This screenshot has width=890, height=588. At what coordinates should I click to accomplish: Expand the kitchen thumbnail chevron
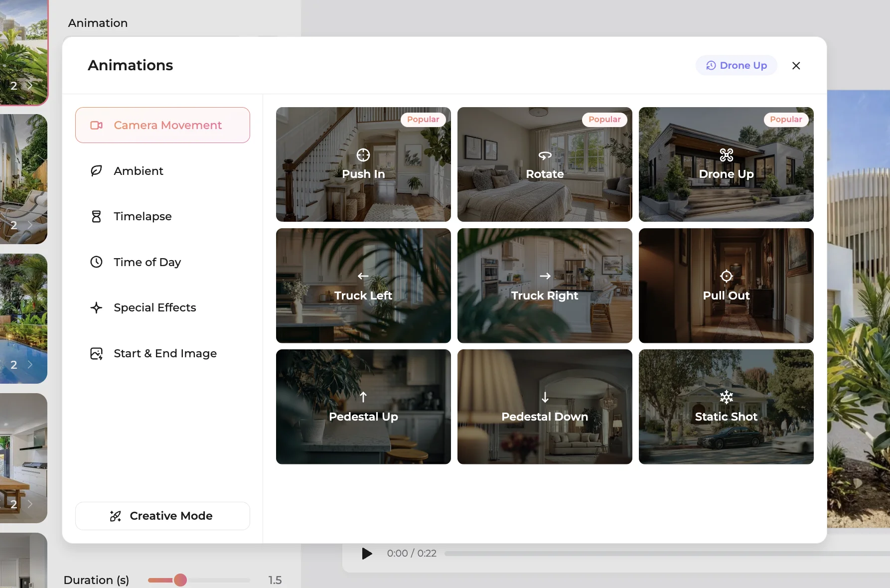(30, 504)
